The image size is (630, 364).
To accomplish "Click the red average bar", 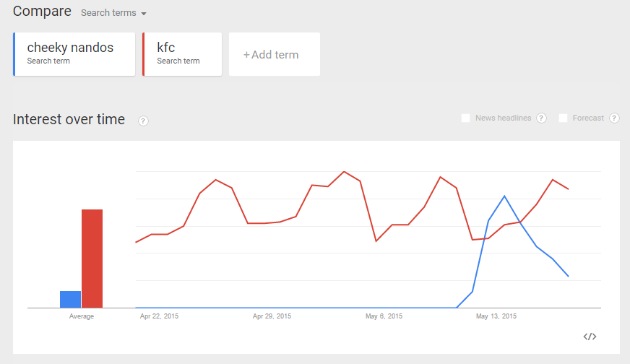I will tap(92, 258).
